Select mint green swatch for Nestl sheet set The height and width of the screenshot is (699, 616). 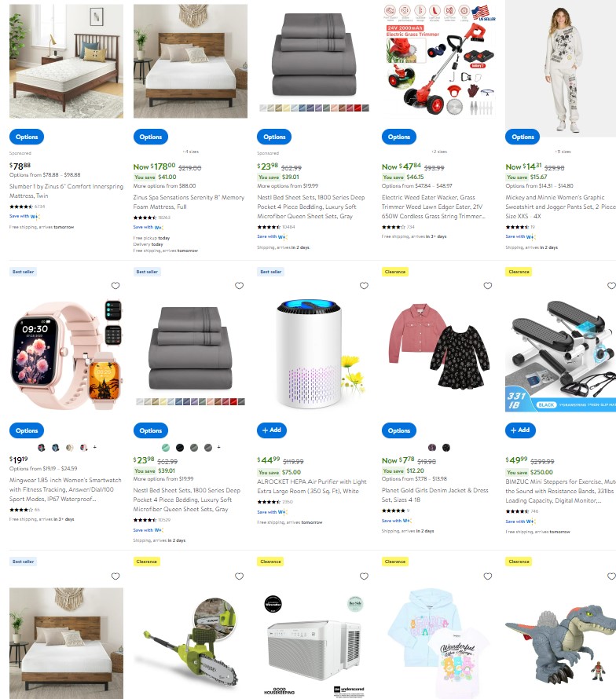pos(166,448)
